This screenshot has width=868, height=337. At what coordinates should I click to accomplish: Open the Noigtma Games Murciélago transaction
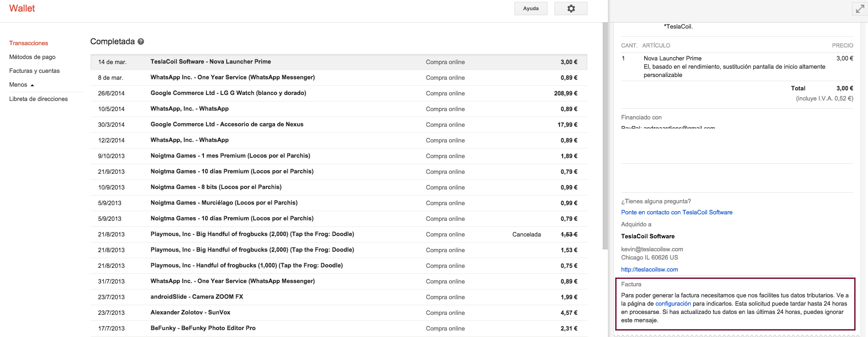coord(339,203)
